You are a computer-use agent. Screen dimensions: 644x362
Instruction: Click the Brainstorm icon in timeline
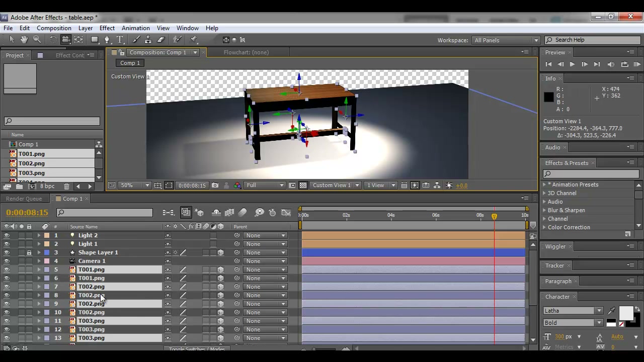(260, 213)
